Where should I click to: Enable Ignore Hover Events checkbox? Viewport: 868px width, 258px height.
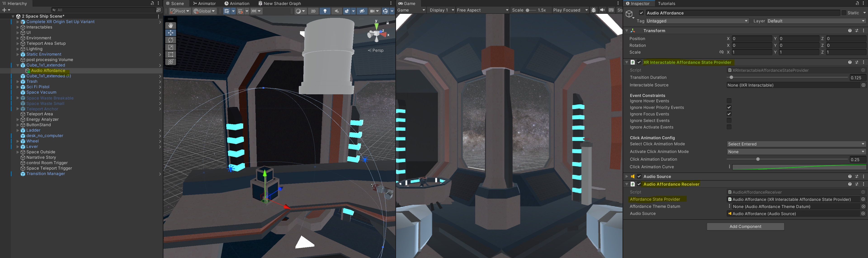point(729,101)
